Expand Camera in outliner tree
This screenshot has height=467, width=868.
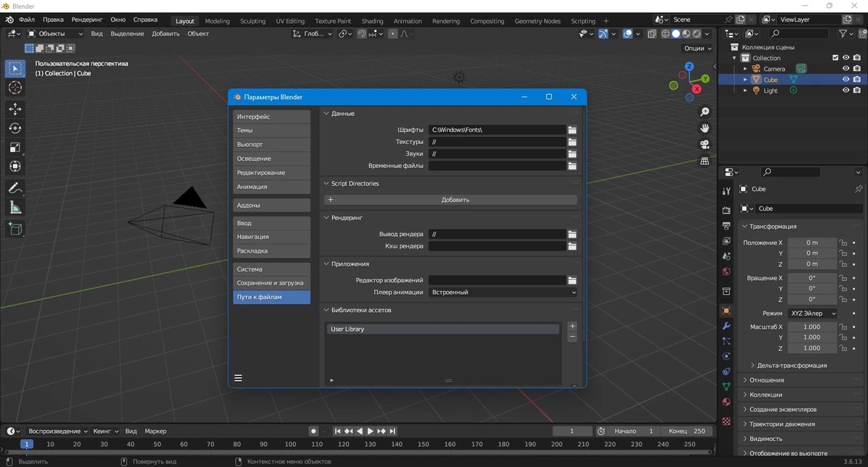746,69
